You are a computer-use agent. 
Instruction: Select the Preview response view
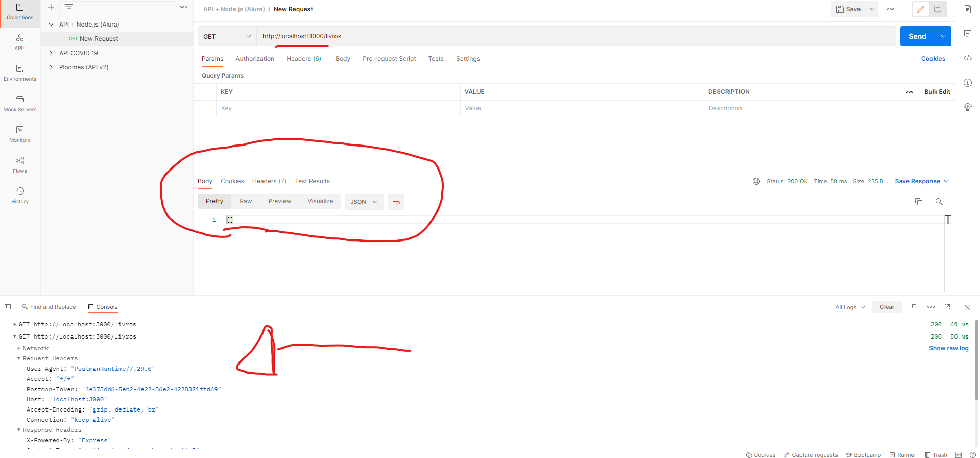click(x=280, y=201)
